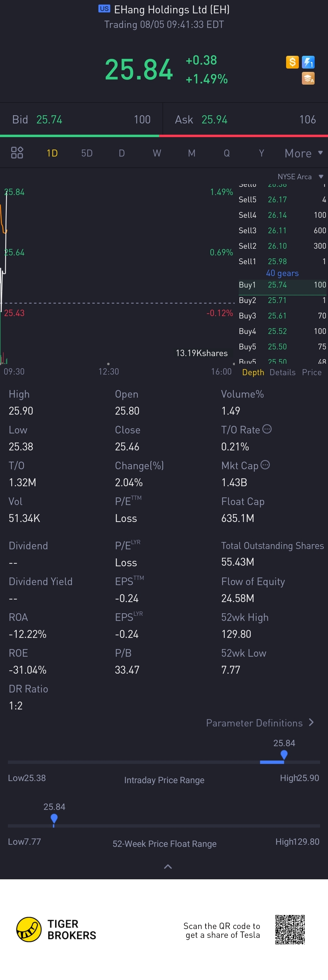This screenshot has height=980, width=328.
Task: Tap the tan stacked layers icon
Action: point(308,78)
